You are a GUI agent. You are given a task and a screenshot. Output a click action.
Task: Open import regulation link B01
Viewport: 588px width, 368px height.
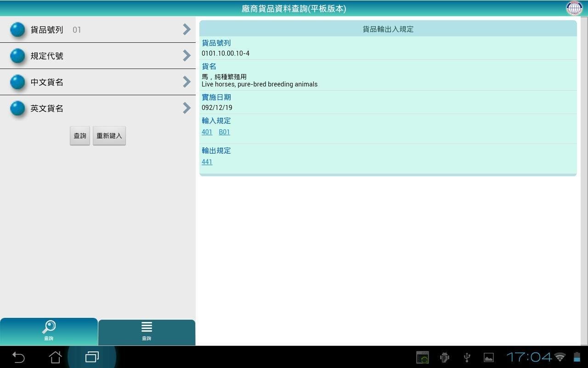pyautogui.click(x=224, y=132)
